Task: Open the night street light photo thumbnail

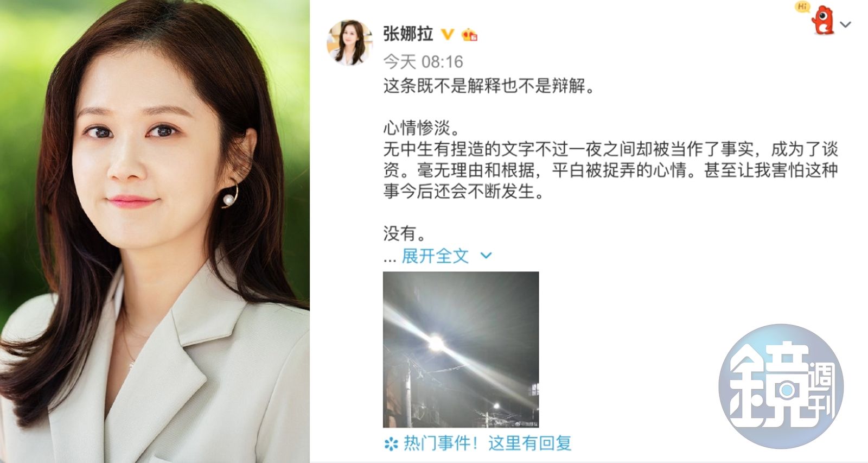Action: point(461,350)
